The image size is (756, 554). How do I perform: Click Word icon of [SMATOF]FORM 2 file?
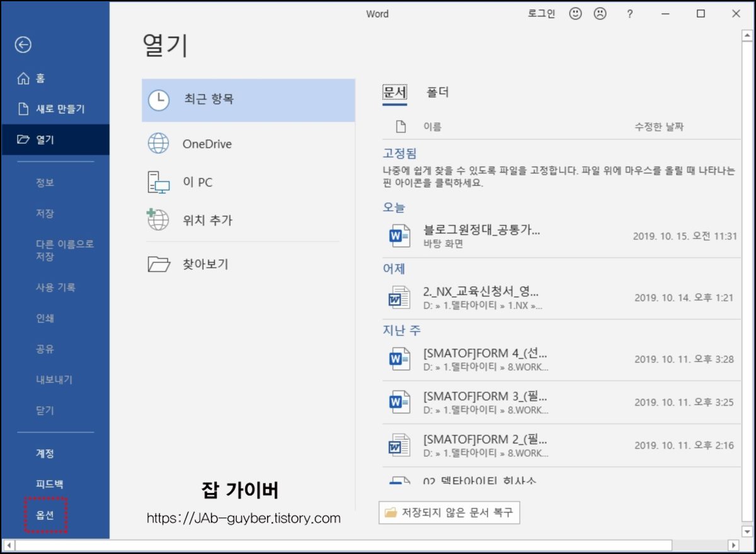pos(399,445)
